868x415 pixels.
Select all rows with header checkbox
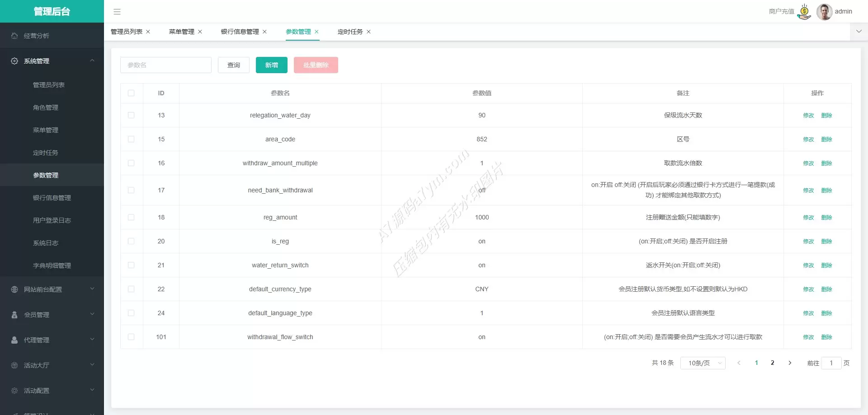click(x=131, y=93)
